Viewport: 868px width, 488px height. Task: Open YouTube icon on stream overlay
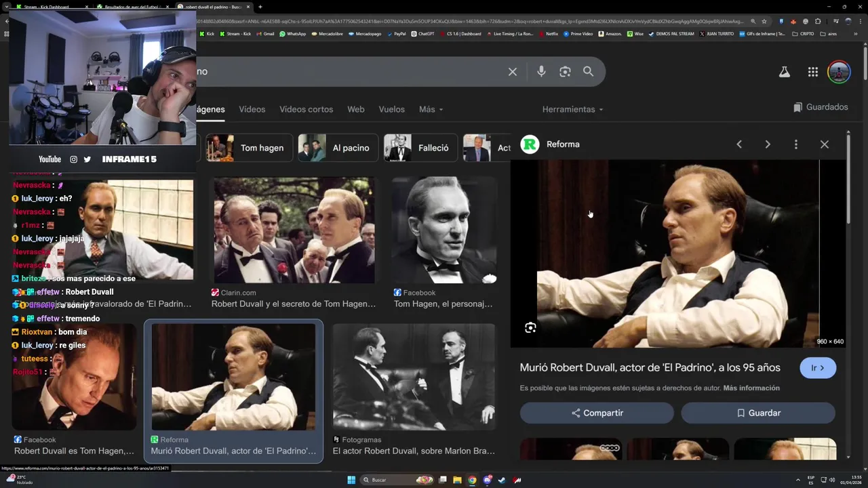click(50, 159)
